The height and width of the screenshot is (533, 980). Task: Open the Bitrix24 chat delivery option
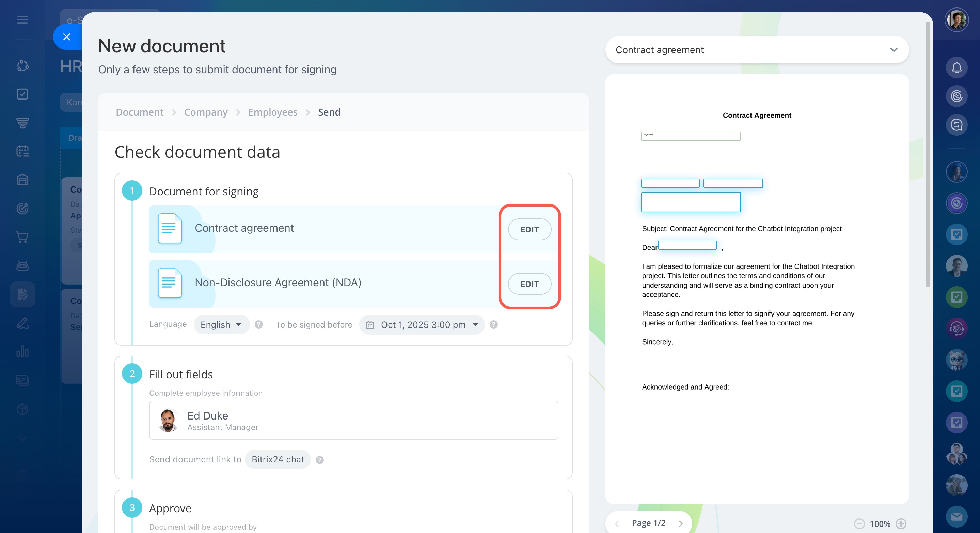[278, 459]
